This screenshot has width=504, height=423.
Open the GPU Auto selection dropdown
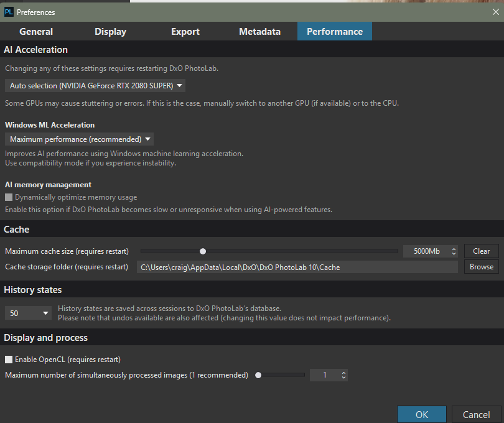coord(95,86)
